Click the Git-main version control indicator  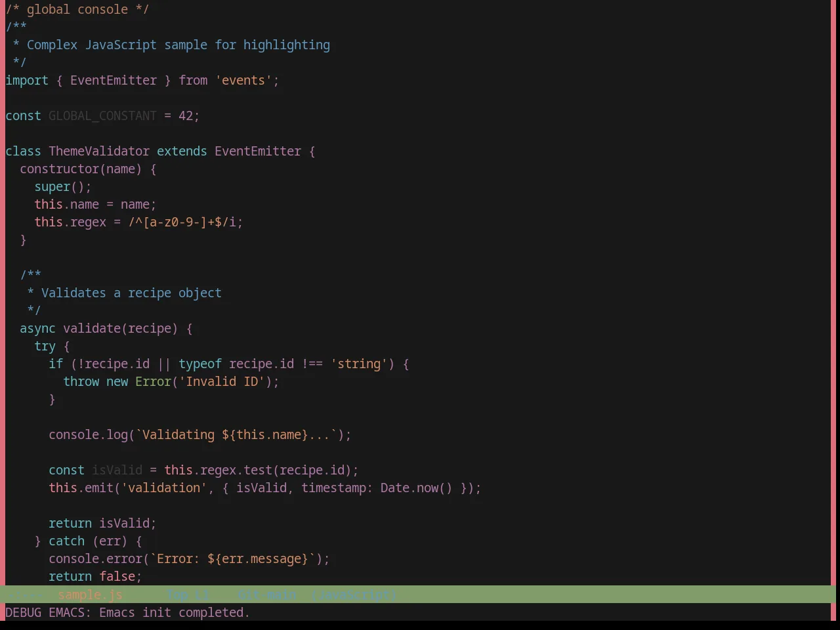coord(266,595)
